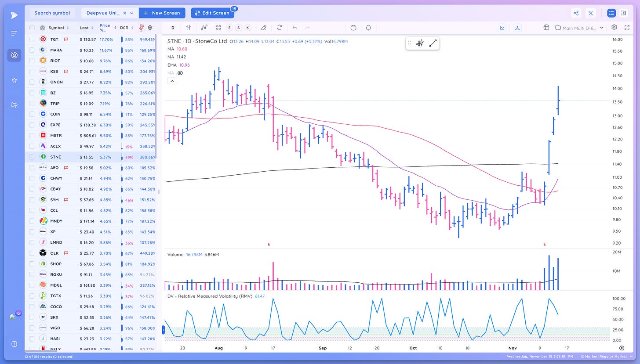
Task: Click the help question mark icon
Action: tap(15, 344)
